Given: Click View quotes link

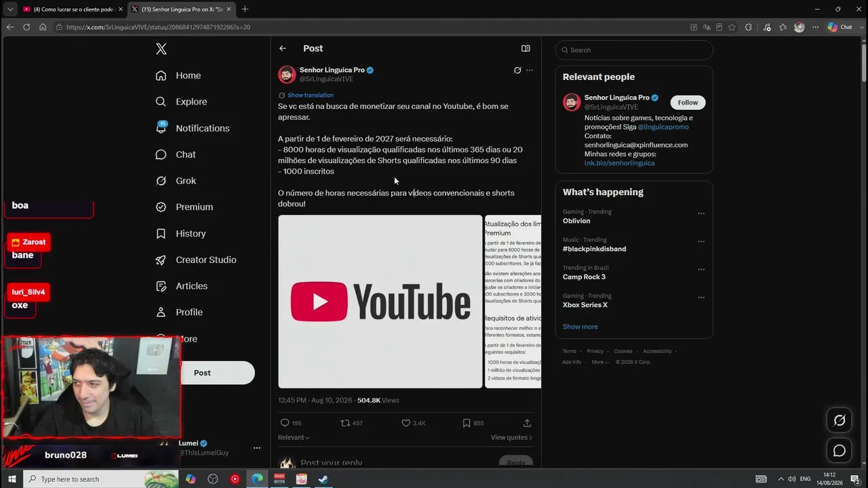Looking at the screenshot, I should click(511, 438).
